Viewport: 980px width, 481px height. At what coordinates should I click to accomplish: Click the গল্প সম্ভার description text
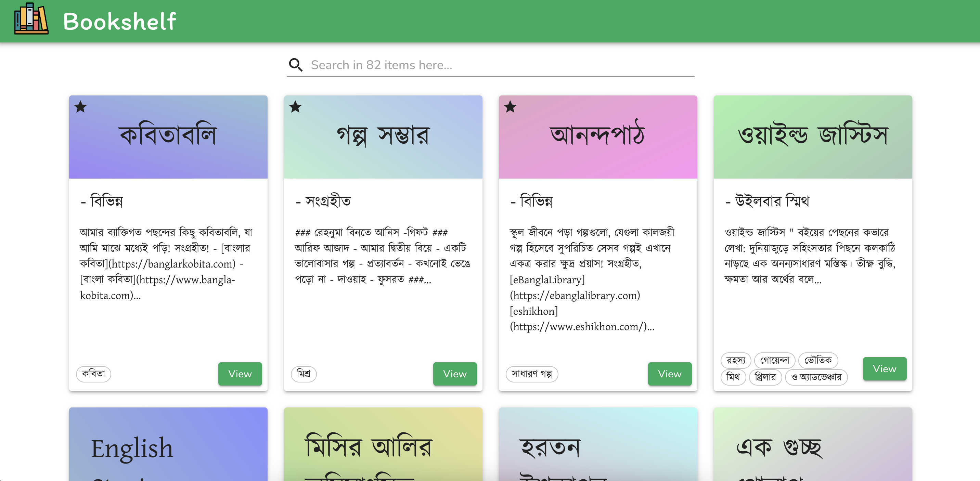(x=383, y=256)
